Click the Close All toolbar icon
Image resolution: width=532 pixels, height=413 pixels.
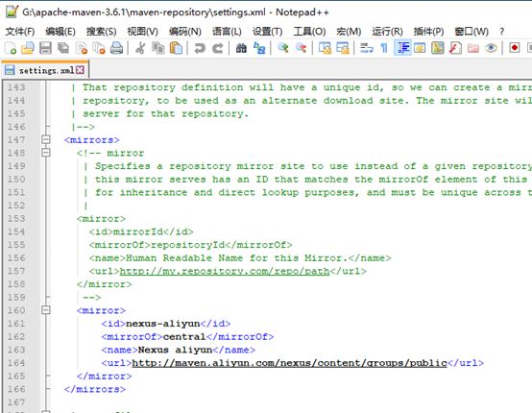point(99,48)
